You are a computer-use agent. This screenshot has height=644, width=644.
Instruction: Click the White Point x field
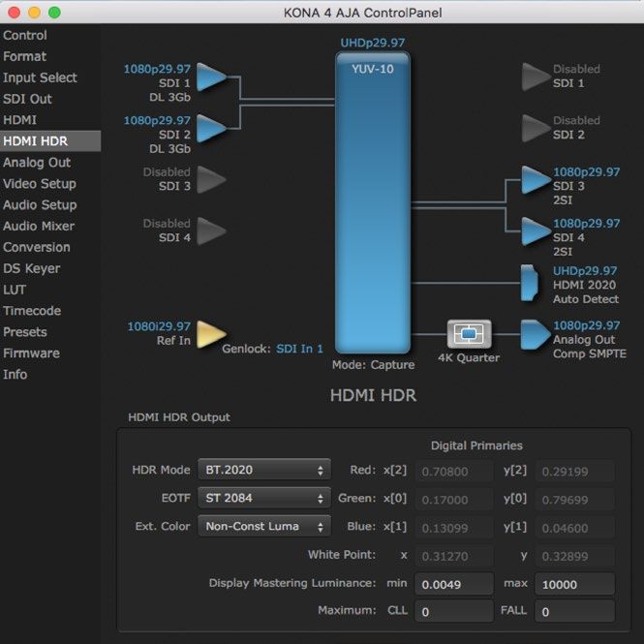click(454, 556)
